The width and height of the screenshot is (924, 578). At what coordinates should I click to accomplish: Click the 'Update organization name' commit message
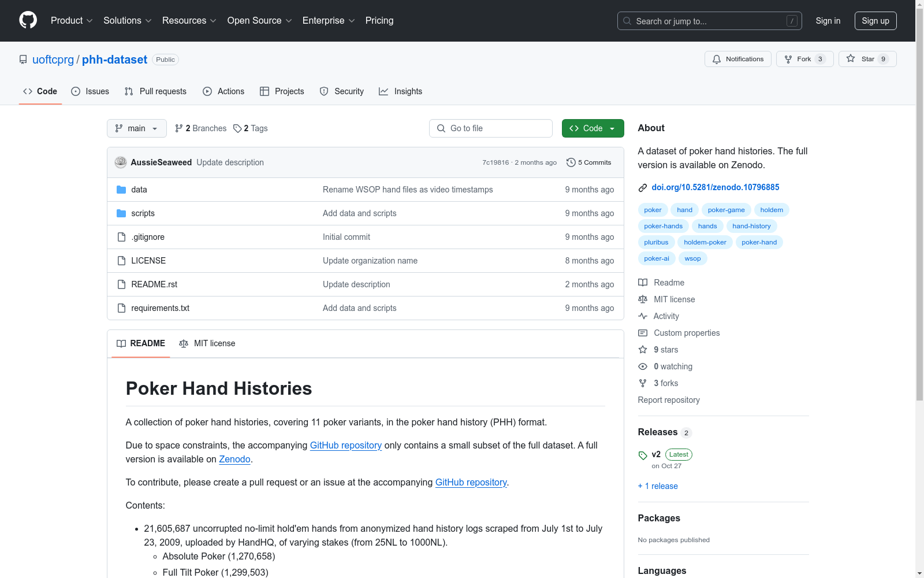[370, 261]
